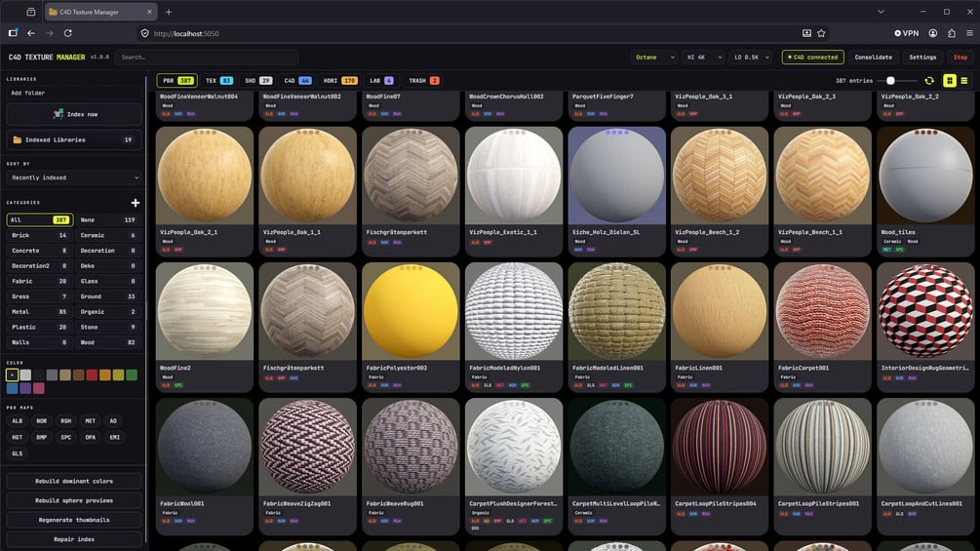Pick the blue color filter swatch
Screen dimensions: 980x551
[12, 388]
